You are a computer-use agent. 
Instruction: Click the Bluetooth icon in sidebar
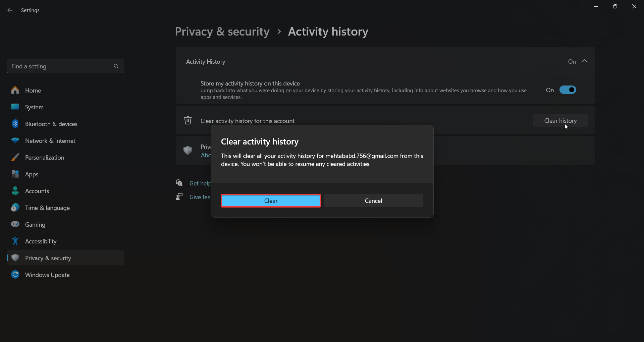pyautogui.click(x=15, y=124)
